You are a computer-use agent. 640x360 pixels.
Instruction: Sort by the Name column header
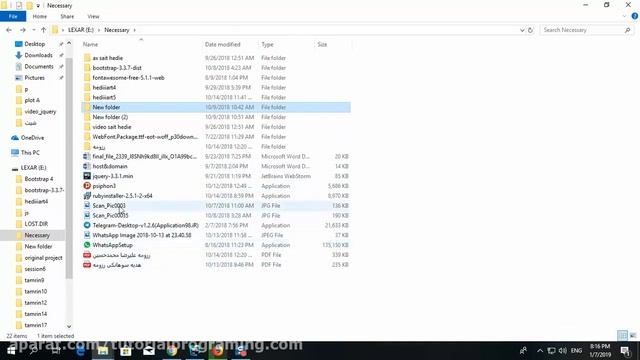coord(90,44)
